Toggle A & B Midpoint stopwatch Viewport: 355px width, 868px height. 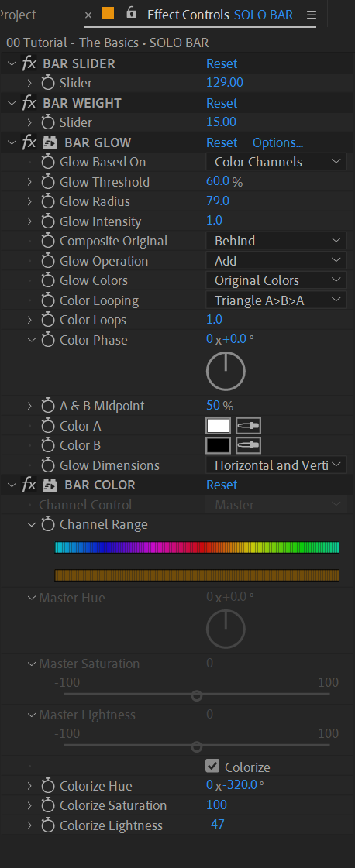[48, 407]
